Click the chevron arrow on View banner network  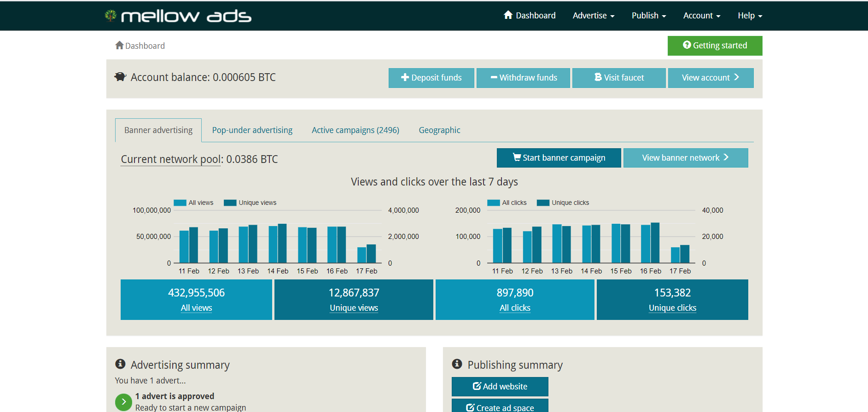(x=726, y=157)
